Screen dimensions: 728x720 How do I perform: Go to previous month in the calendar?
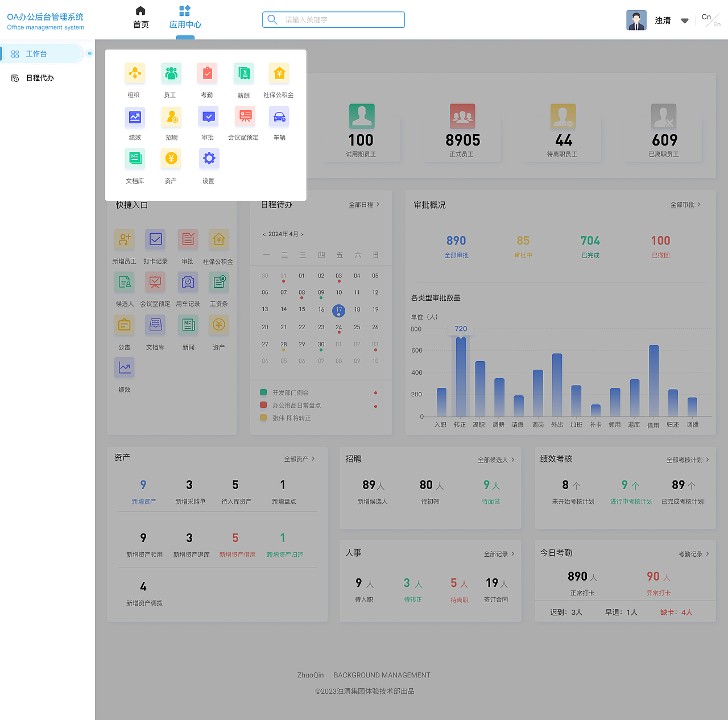pyautogui.click(x=264, y=234)
